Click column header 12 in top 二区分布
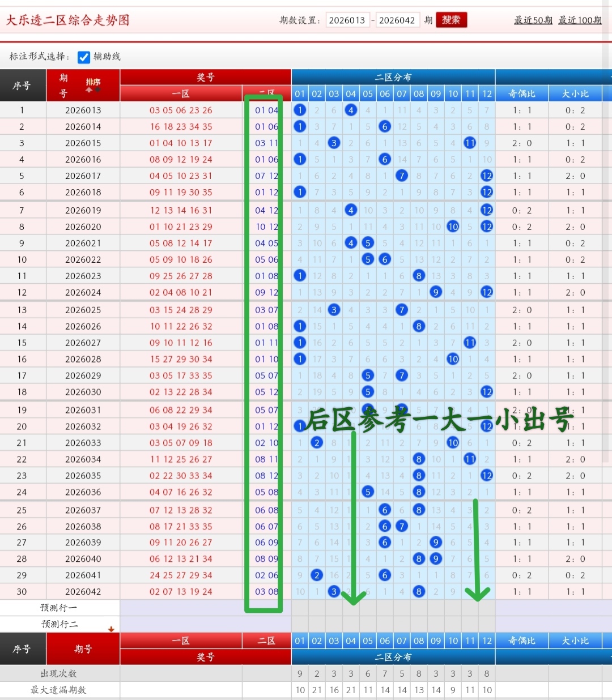This screenshot has width=612, height=700. [x=487, y=93]
